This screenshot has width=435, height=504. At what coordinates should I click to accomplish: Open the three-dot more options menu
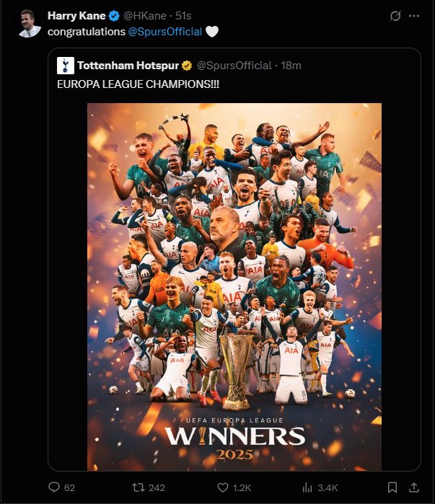click(414, 16)
